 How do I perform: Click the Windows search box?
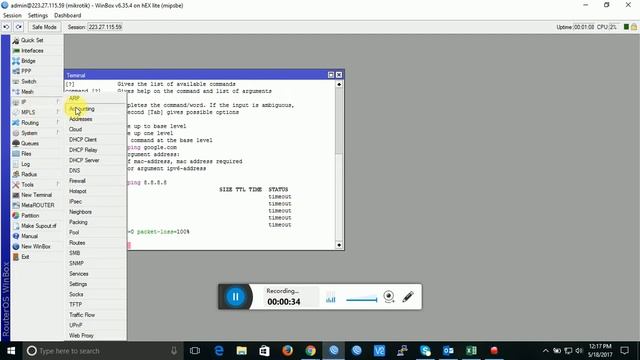tap(102, 351)
